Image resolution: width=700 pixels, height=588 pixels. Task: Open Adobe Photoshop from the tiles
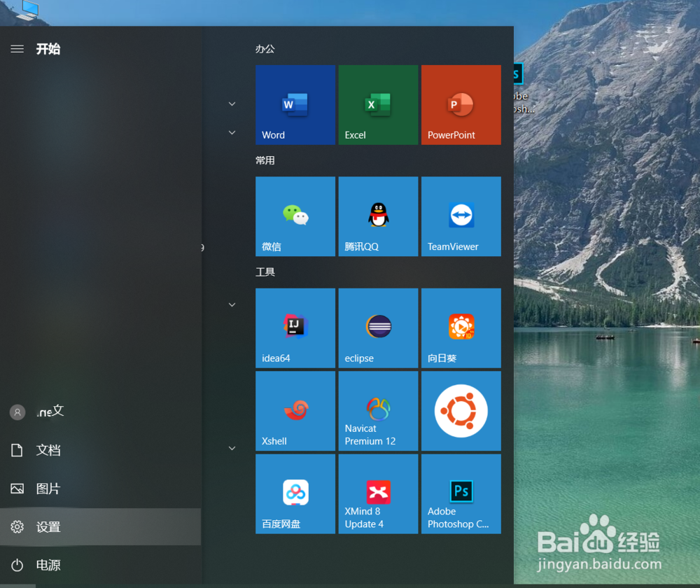[x=460, y=493]
